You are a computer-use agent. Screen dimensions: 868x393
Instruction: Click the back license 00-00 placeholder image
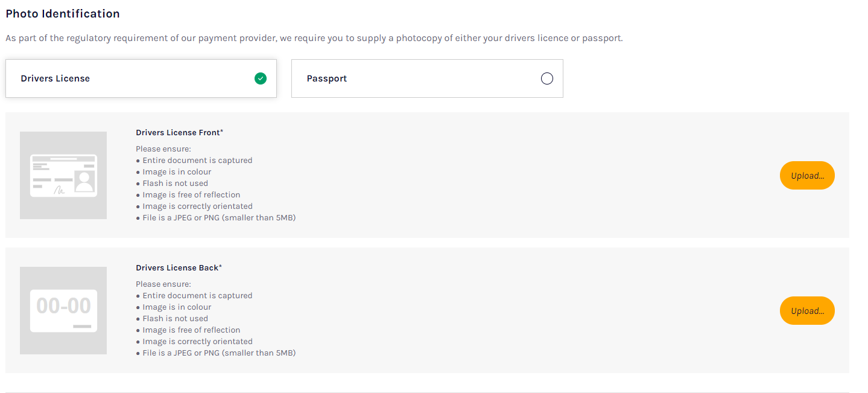pos(63,311)
